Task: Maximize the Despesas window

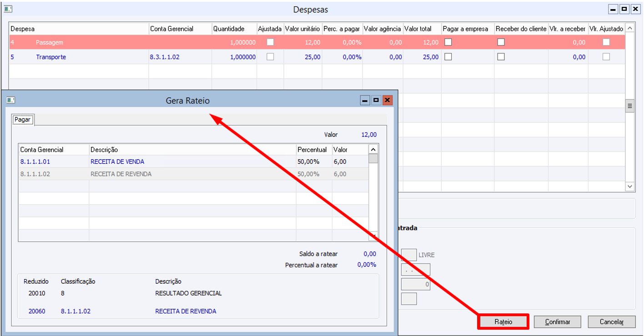Action: (624, 9)
